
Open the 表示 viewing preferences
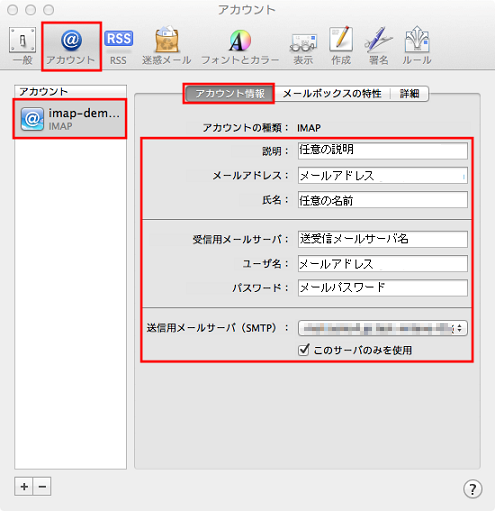[303, 48]
